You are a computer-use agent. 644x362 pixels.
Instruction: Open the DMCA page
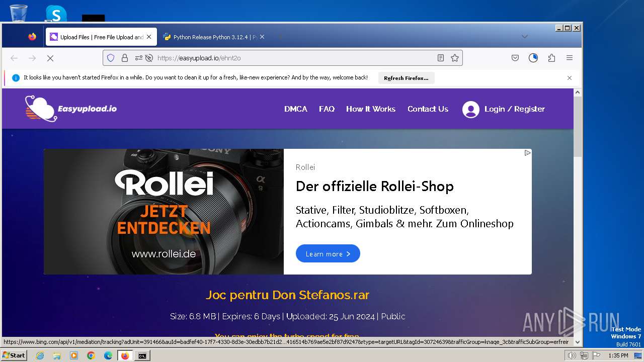pyautogui.click(x=296, y=109)
